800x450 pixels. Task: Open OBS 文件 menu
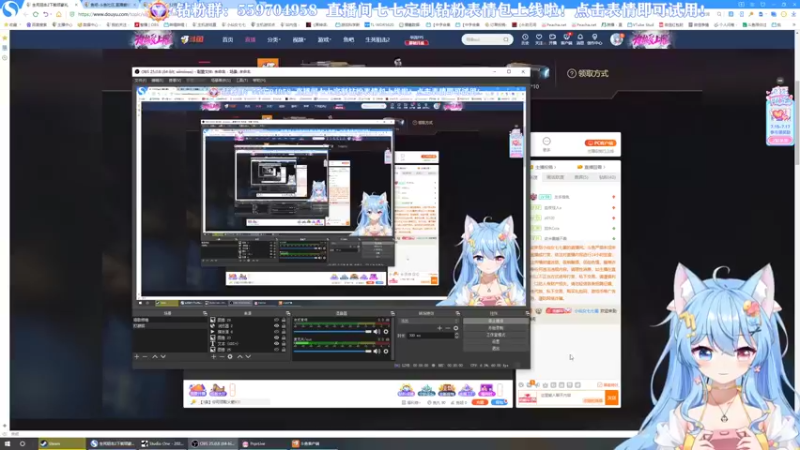coord(140,81)
